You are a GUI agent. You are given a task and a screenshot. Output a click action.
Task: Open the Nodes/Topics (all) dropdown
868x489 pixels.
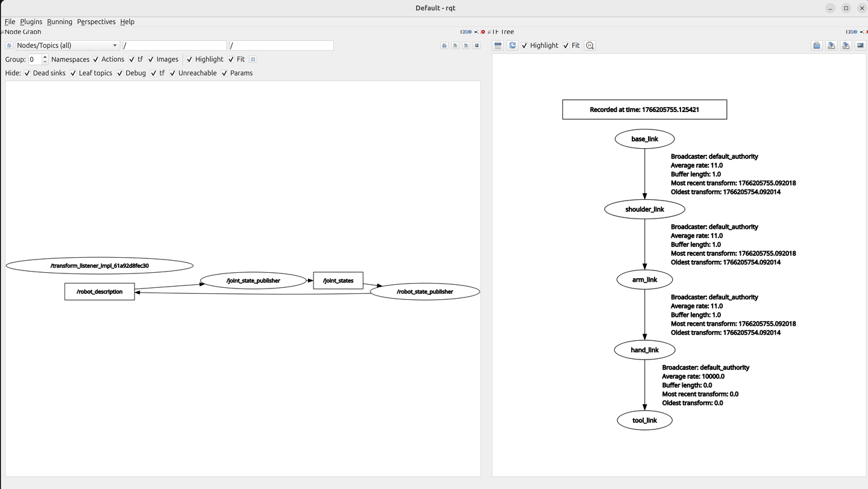click(68, 45)
